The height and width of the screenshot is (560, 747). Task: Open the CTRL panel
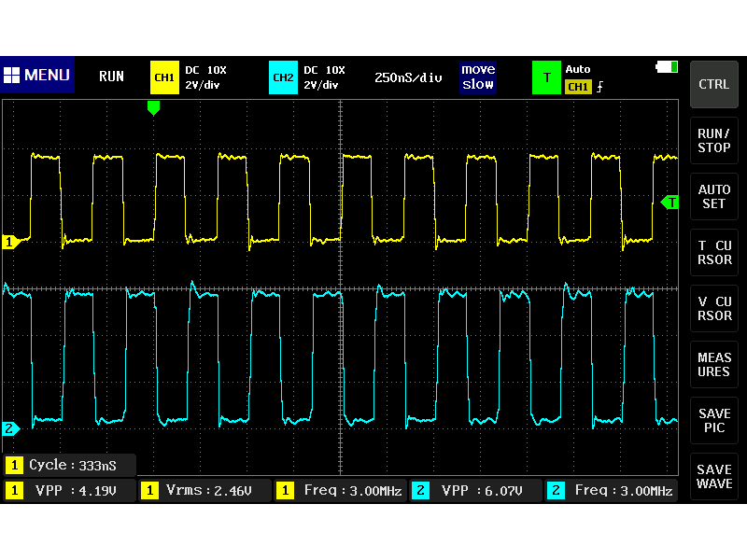click(x=713, y=84)
